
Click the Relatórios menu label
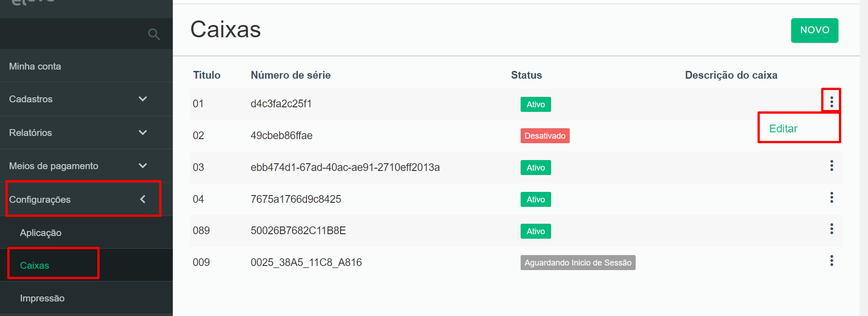tap(30, 133)
